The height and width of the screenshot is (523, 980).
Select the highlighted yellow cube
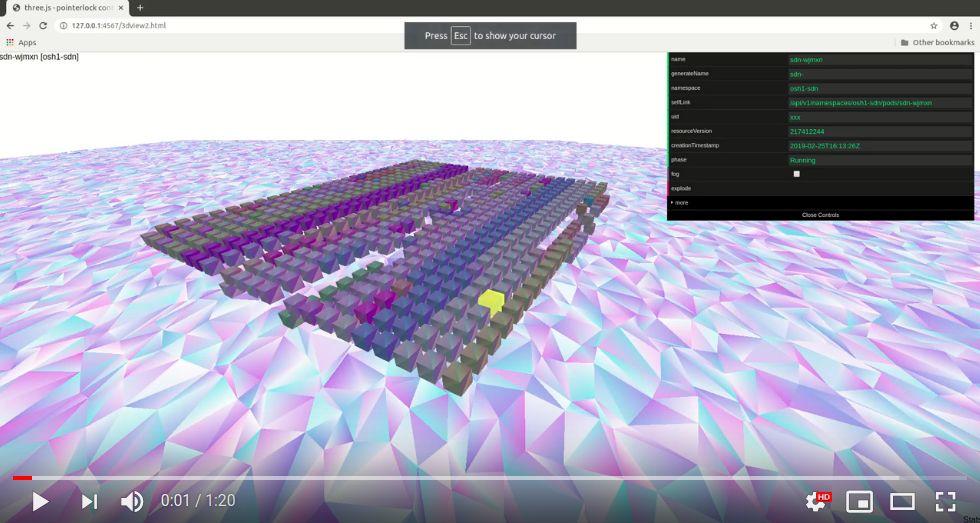(491, 302)
